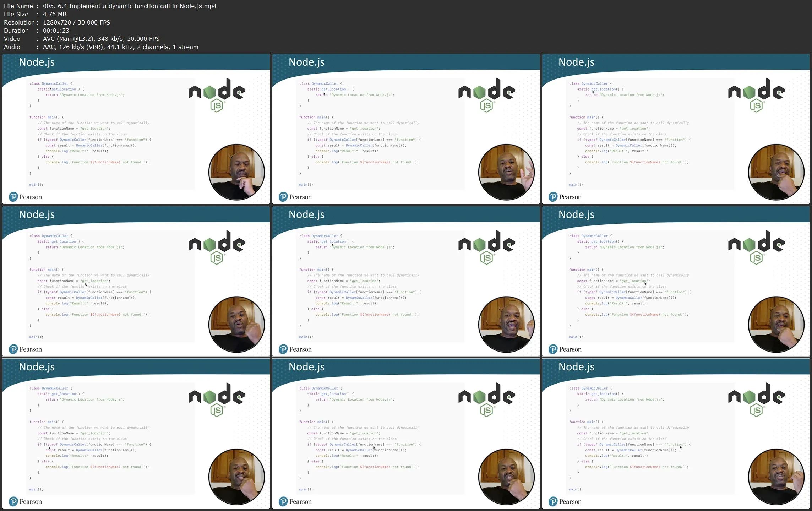Click the Node.js logo in the middle-left frame
812x511 pixels.
pyautogui.click(x=217, y=248)
